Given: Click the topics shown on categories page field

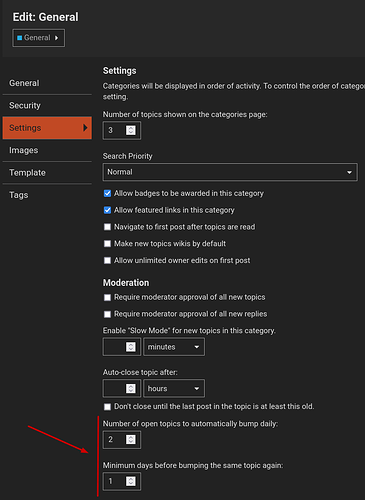Looking at the screenshot, I should pyautogui.click(x=122, y=130).
